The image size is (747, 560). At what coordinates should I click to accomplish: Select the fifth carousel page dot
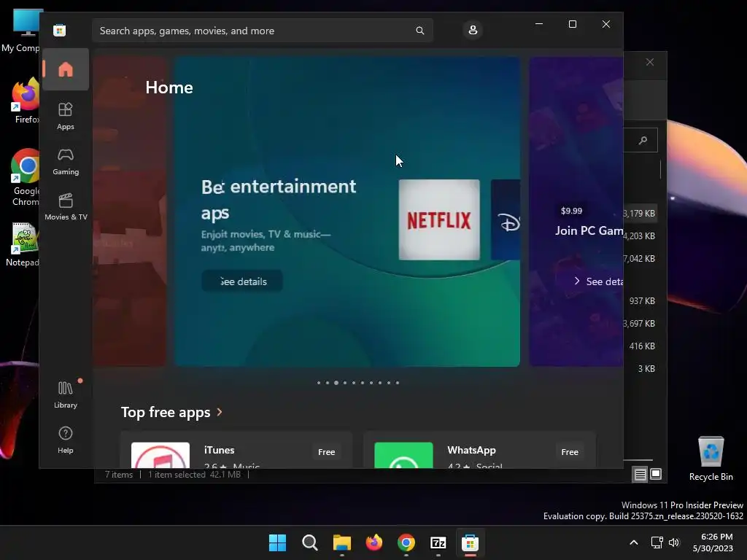[x=354, y=383]
